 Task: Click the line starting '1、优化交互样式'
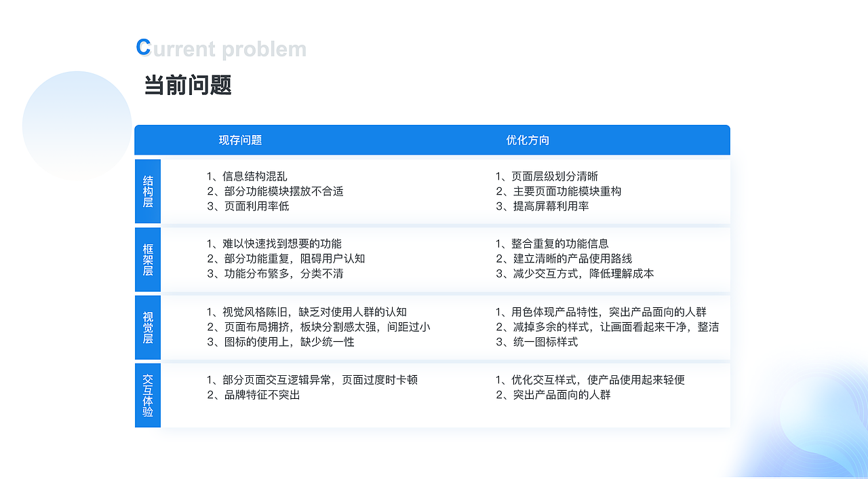pos(590,380)
